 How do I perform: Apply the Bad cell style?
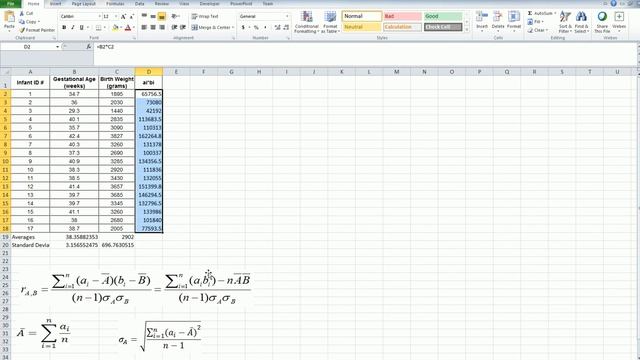[402, 16]
